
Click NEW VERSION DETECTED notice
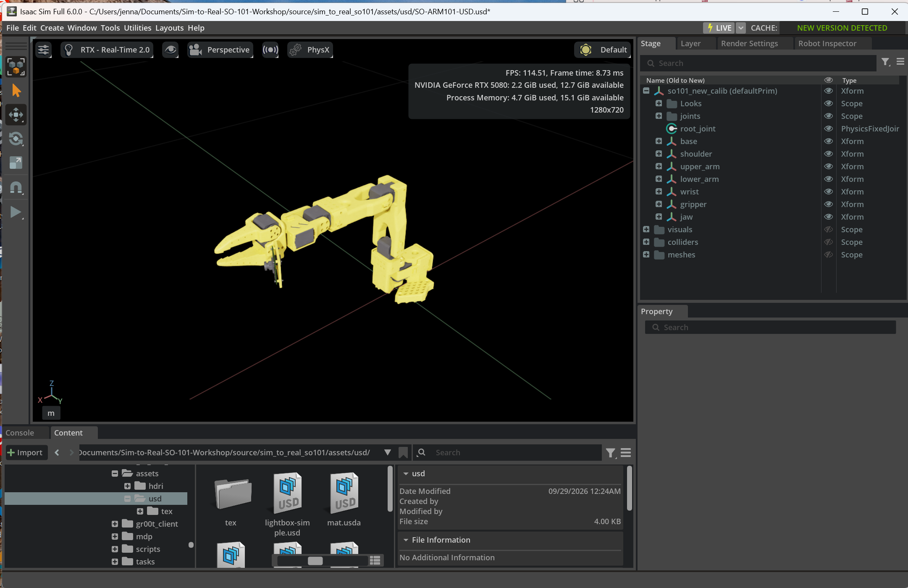tap(842, 28)
